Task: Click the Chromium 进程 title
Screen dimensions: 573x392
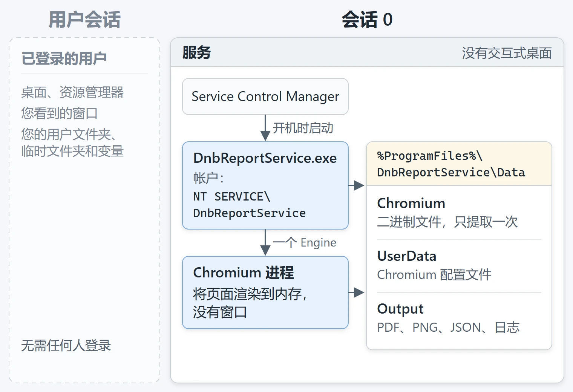Action: pos(244,273)
